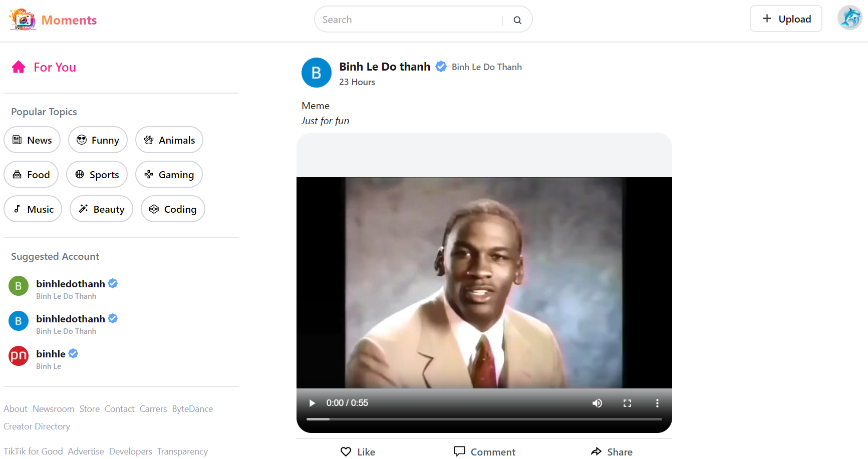Click the For You home icon

click(19, 67)
